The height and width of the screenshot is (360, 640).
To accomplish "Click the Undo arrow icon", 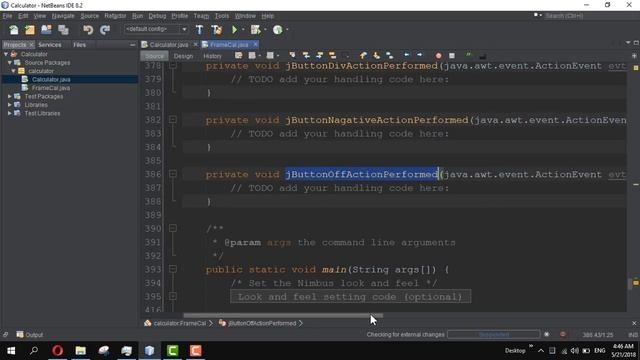I will [x=88, y=29].
